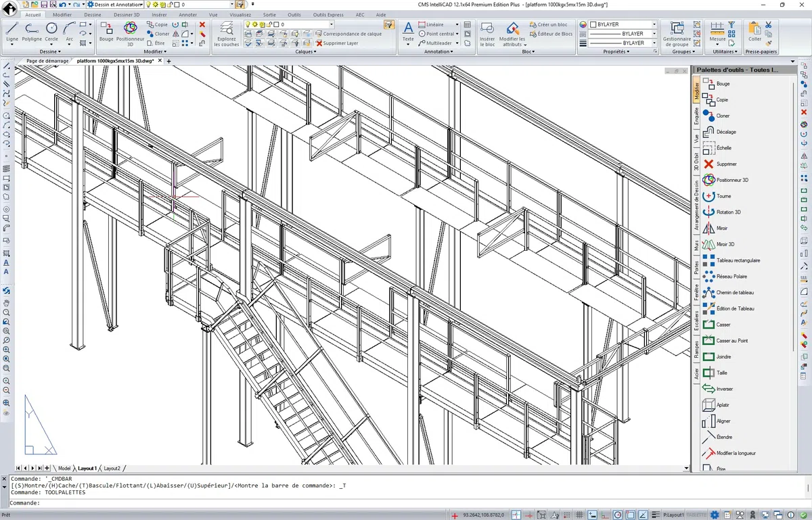Toggle dot snap mode in status bar

[x=567, y=515]
